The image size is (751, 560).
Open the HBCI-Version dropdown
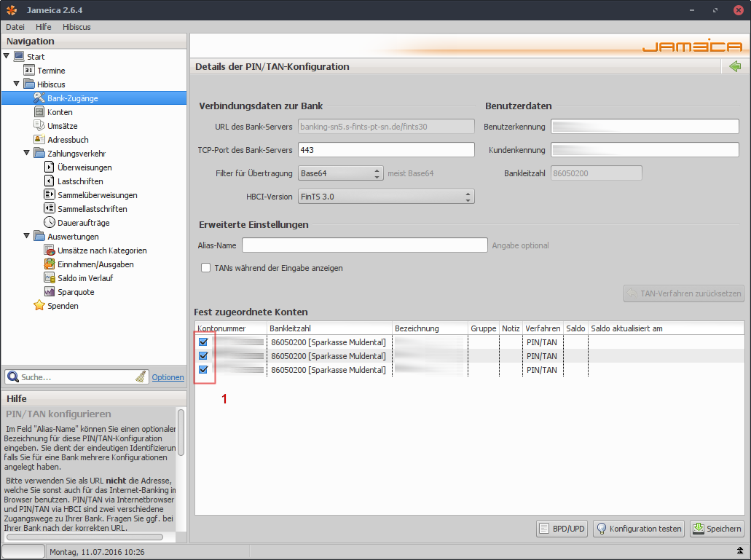(386, 197)
